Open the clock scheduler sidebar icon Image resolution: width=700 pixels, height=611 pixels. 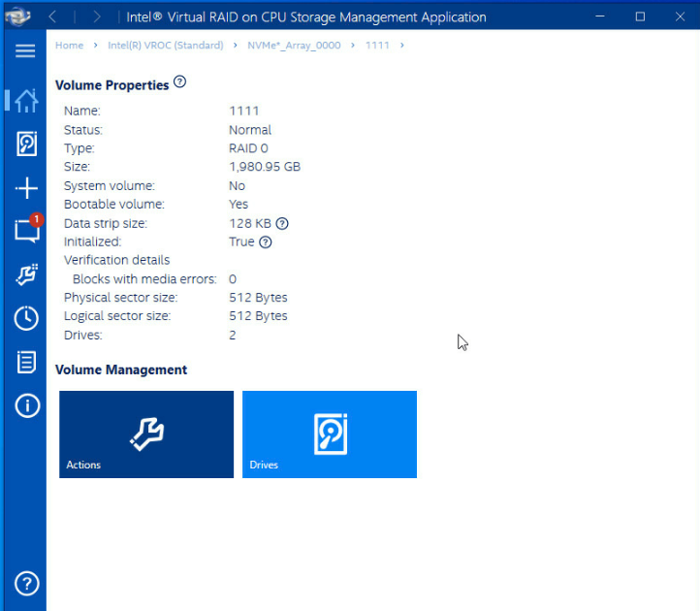pos(26,318)
